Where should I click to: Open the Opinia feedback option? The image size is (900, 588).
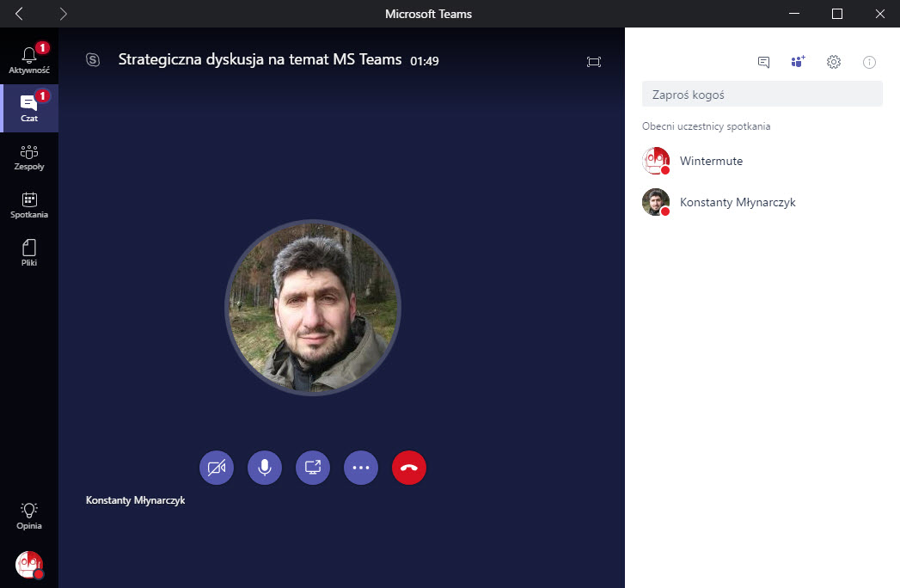coord(29,516)
